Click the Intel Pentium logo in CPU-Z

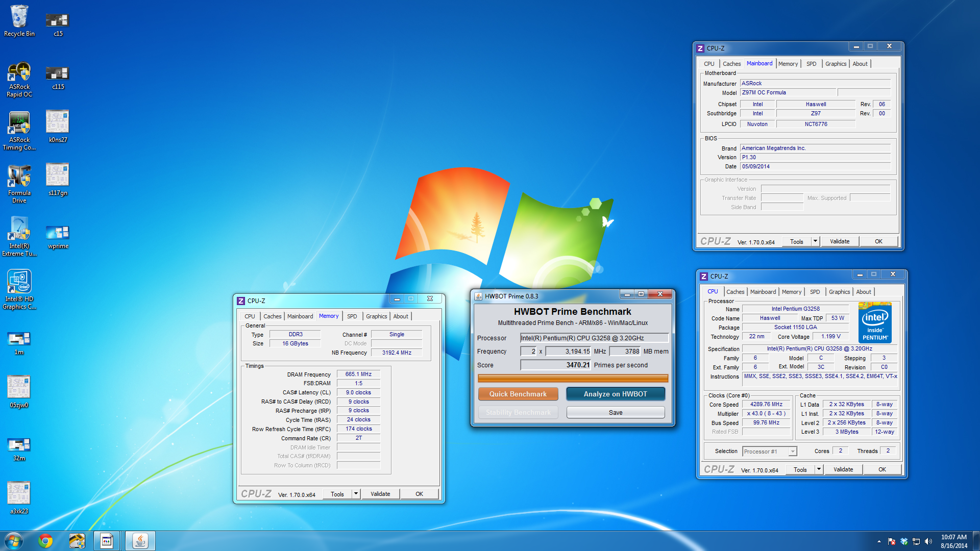875,322
